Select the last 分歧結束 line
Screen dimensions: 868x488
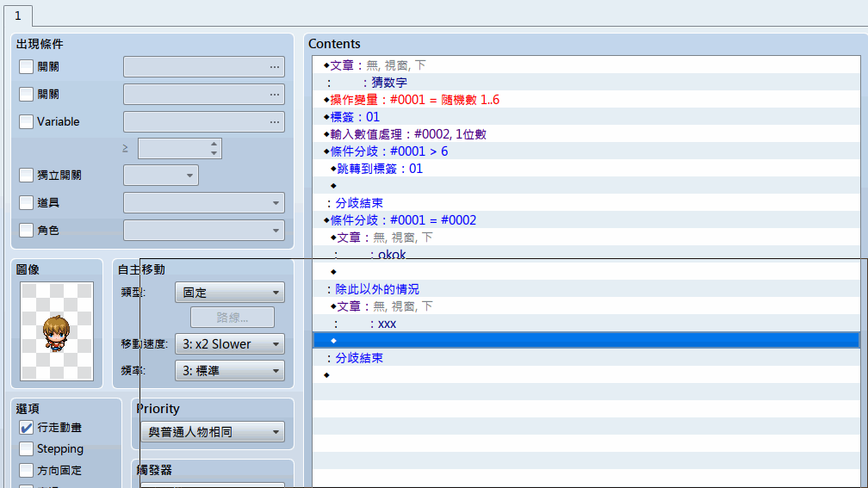[586, 357]
